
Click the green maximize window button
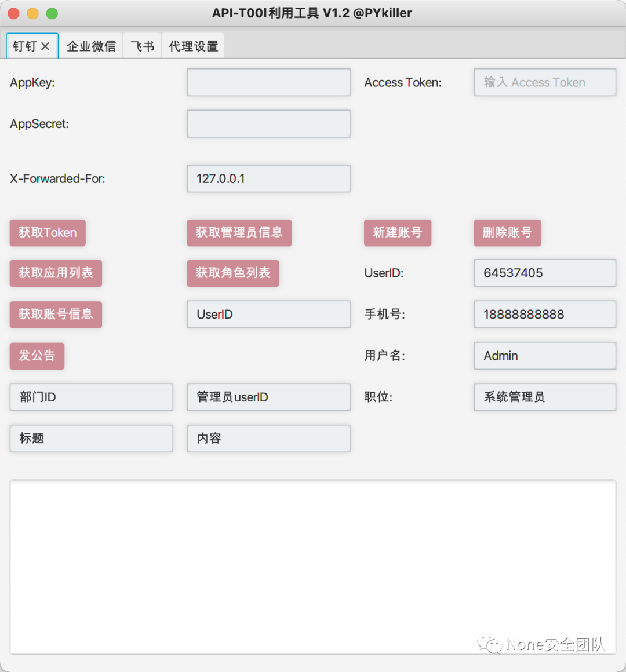[52, 14]
